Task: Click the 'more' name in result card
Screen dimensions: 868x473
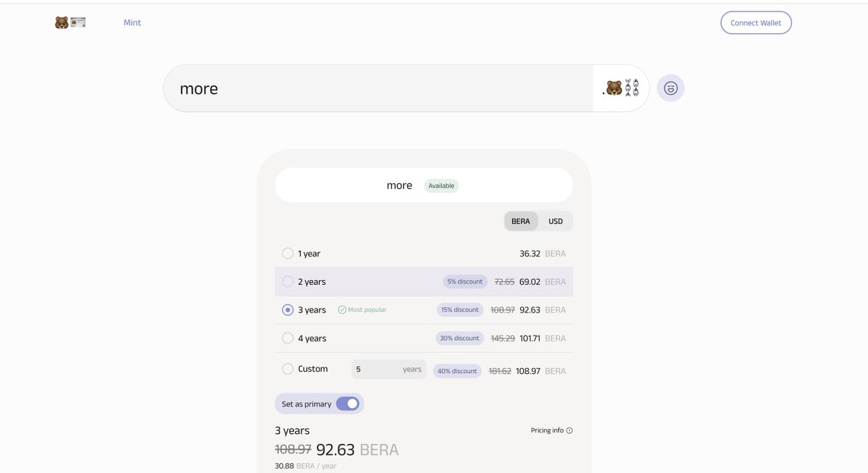Action: tap(399, 186)
